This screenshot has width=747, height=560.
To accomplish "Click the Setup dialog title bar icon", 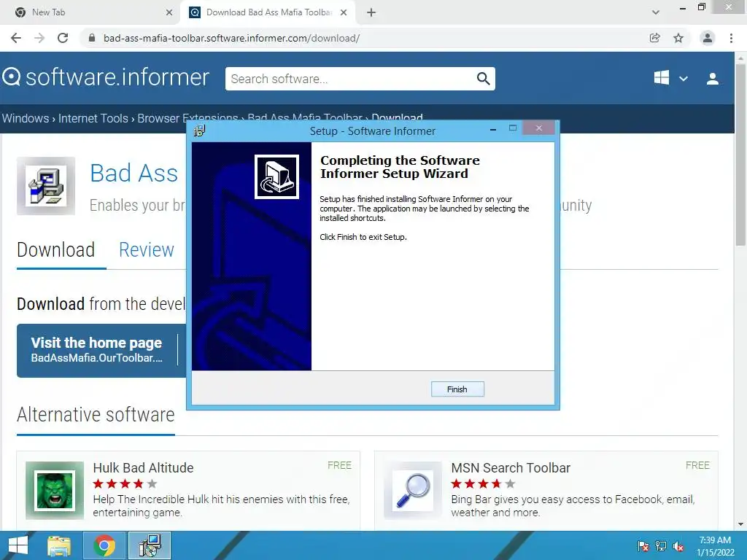I will pos(199,131).
